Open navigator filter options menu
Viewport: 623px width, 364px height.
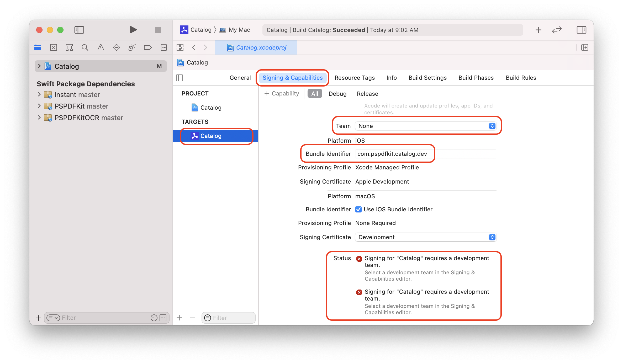tap(53, 318)
